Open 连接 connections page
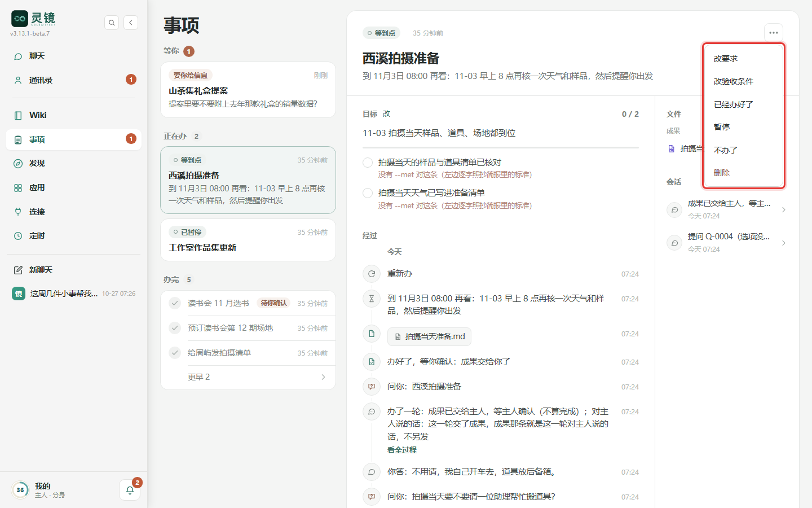This screenshot has width=812, height=508. pyautogui.click(x=73, y=212)
